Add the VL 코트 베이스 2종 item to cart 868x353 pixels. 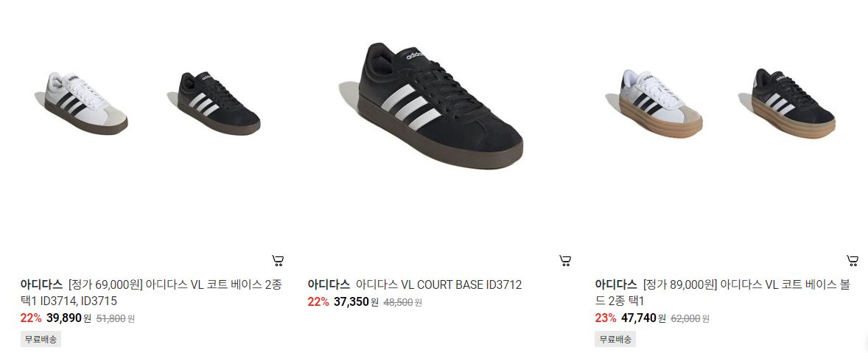click(x=278, y=261)
